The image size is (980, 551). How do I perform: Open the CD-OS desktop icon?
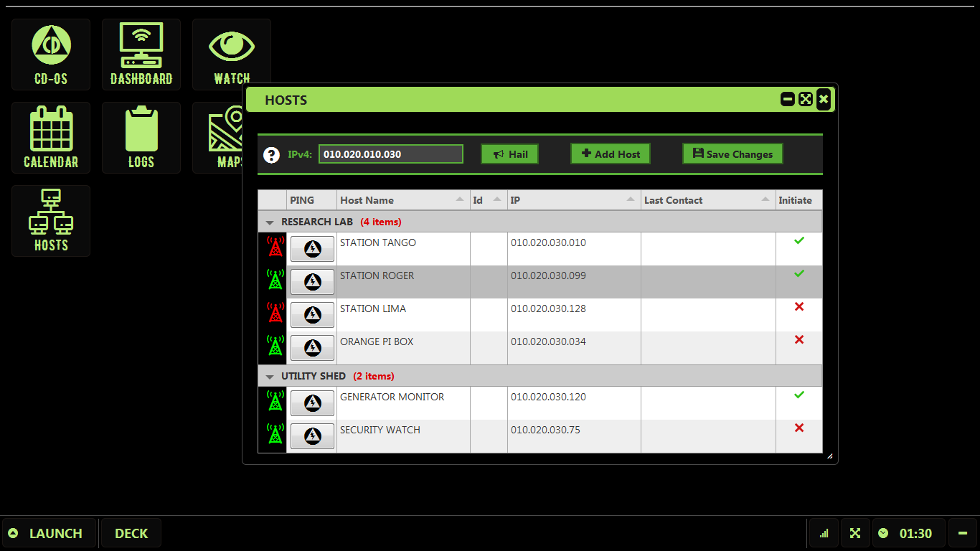coord(51,55)
